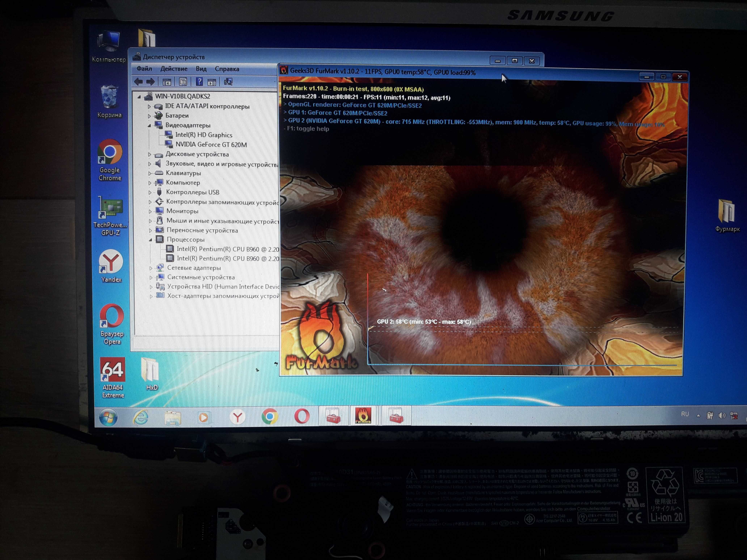This screenshot has height=560, width=747.
Task: Launch Google Chrome desktop shortcut
Action: pos(110,160)
